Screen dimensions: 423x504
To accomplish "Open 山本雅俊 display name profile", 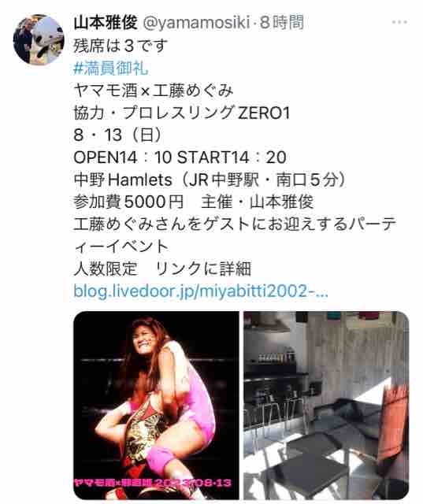I will click(106, 23).
